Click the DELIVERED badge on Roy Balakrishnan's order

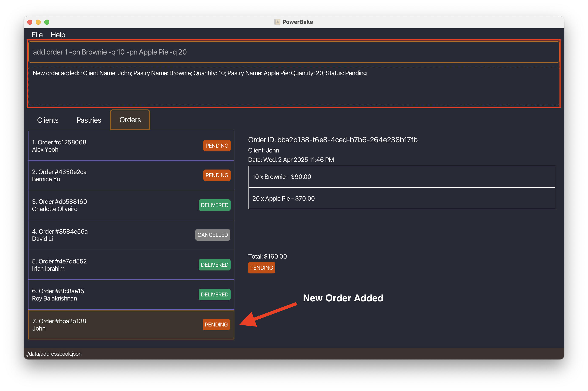(x=214, y=295)
